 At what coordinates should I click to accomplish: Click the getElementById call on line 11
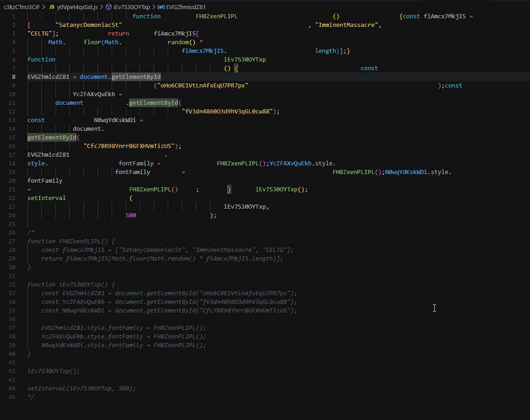click(154, 102)
